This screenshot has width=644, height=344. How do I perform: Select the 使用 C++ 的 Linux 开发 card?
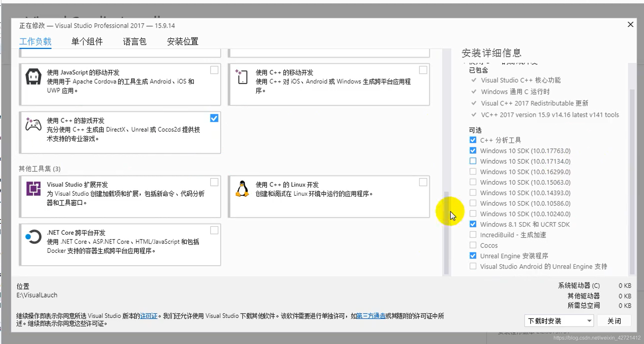329,196
